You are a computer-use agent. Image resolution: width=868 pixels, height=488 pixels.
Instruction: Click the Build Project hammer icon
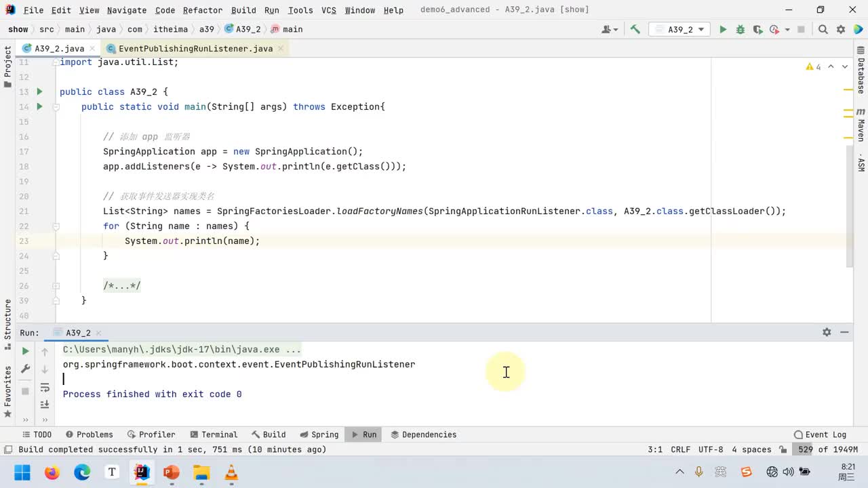pyautogui.click(x=635, y=29)
